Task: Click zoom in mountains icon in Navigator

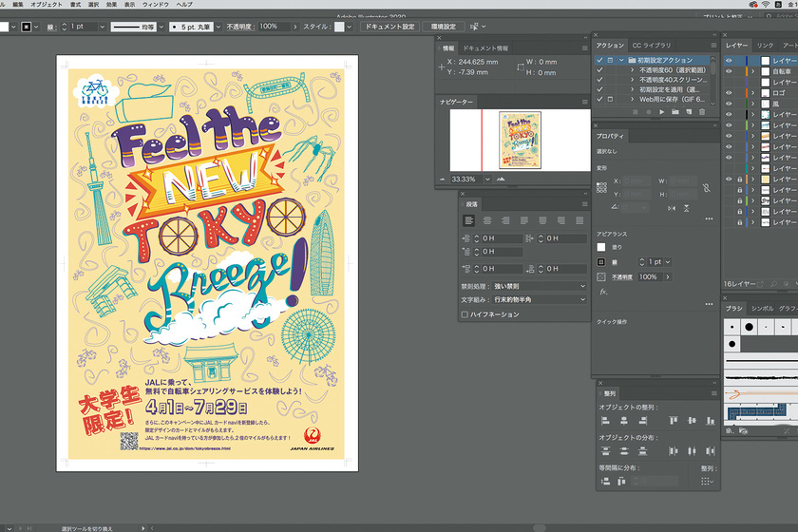Action: click(x=501, y=179)
